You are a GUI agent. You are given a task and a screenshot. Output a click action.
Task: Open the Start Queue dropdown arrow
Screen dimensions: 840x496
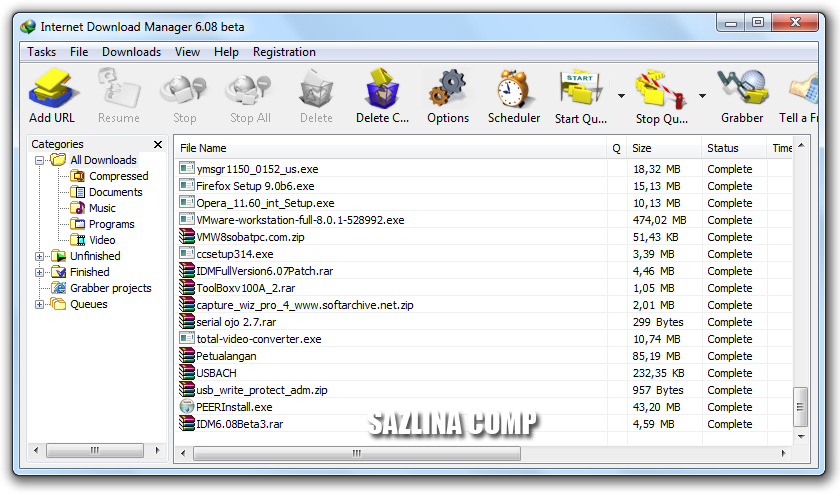click(621, 96)
